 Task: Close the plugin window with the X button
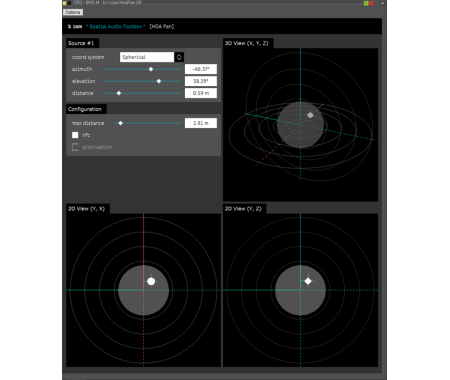pos(382,3)
